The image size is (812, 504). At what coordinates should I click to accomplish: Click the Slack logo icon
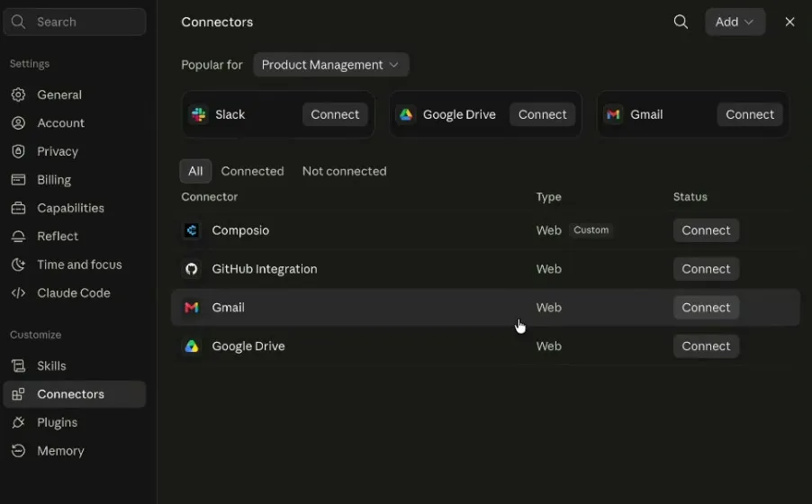[198, 114]
